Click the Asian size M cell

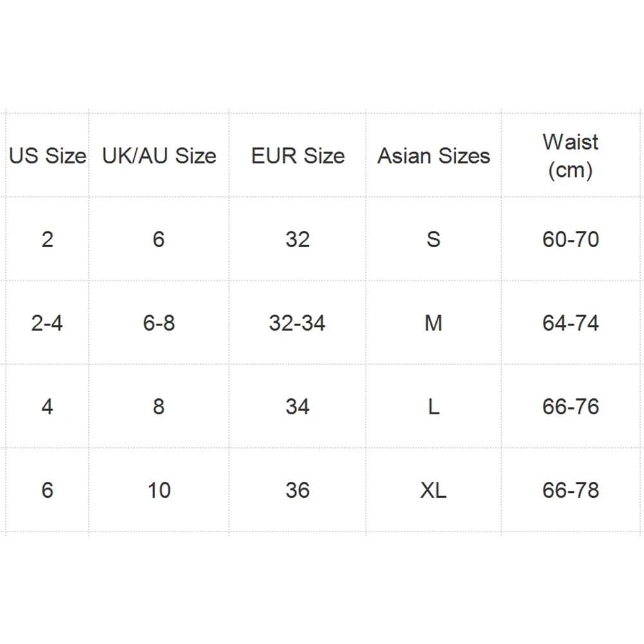434,323
